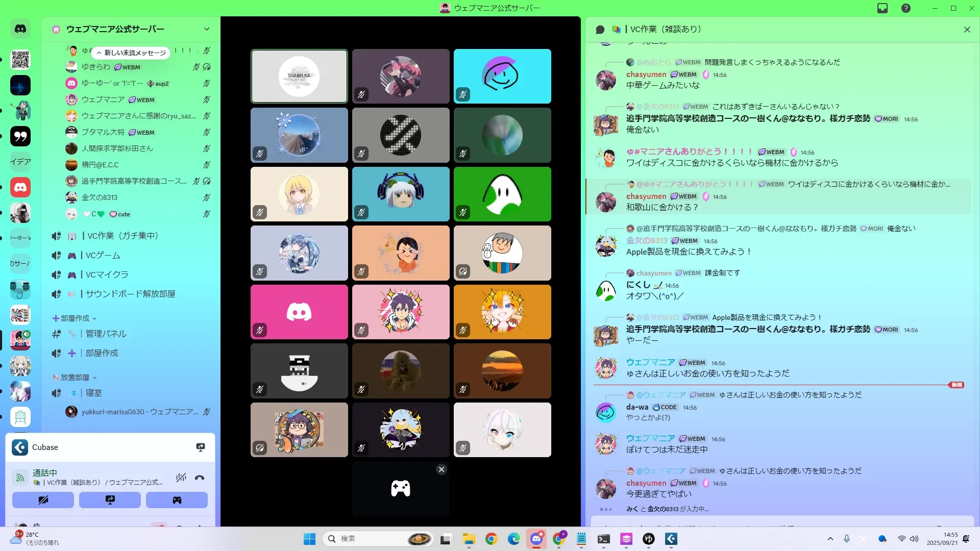Open Discord direct messages home icon
This screenshot has width=980, height=551.
(20, 29)
